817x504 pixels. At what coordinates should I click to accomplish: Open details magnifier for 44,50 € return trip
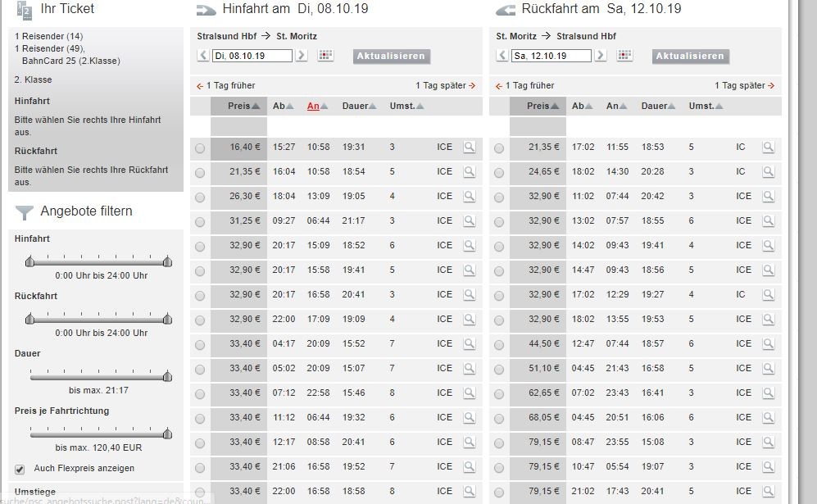(x=768, y=344)
